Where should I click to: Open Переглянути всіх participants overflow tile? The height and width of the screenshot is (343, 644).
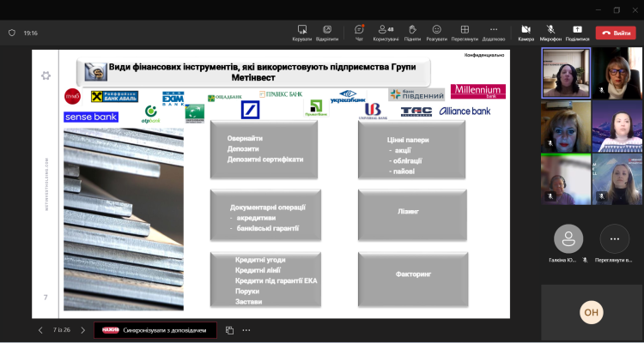coord(614,242)
